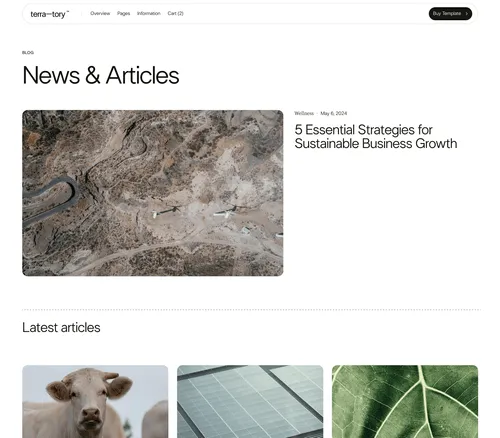Open Cart (2) in the navbar

(x=175, y=13)
